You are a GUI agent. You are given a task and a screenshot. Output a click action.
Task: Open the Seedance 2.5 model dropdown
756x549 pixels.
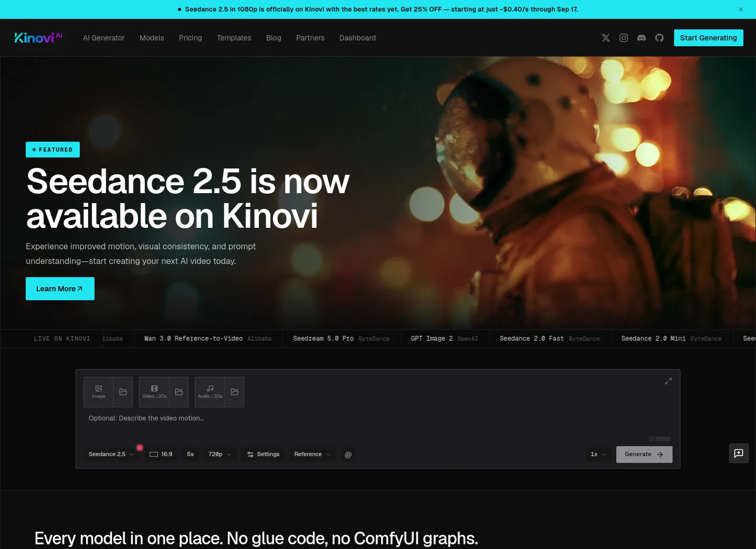(x=111, y=455)
